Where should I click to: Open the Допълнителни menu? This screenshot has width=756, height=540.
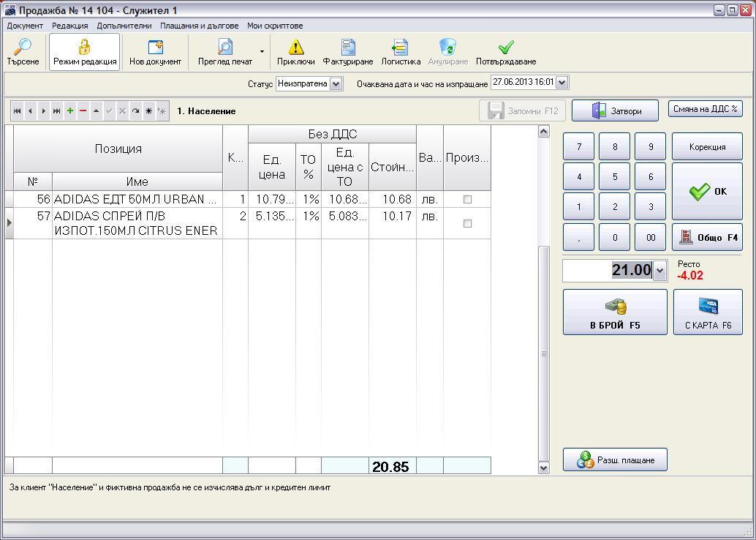point(124,26)
